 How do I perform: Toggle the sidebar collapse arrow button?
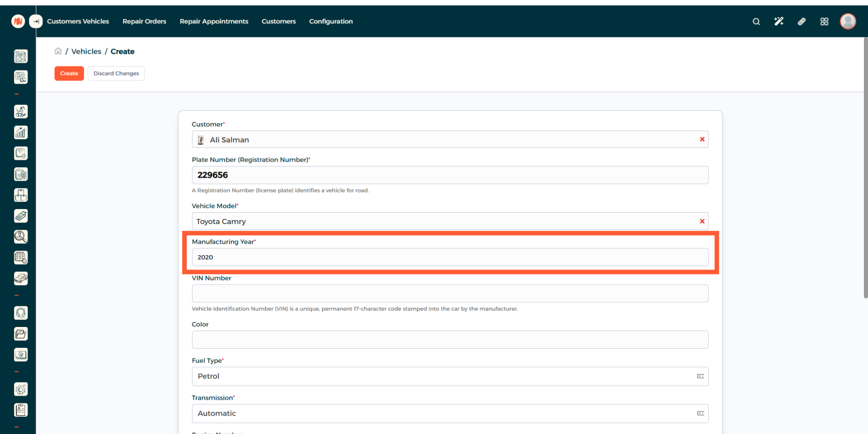[36, 21]
